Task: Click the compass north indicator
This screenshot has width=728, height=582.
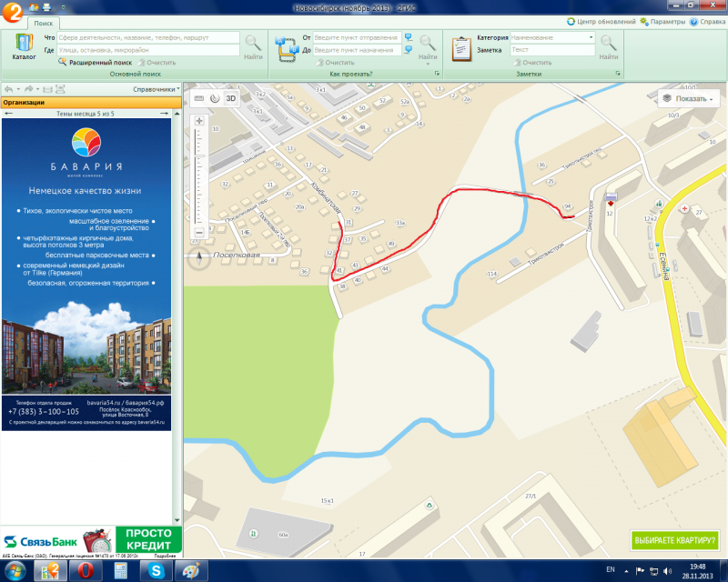Action: (x=199, y=256)
